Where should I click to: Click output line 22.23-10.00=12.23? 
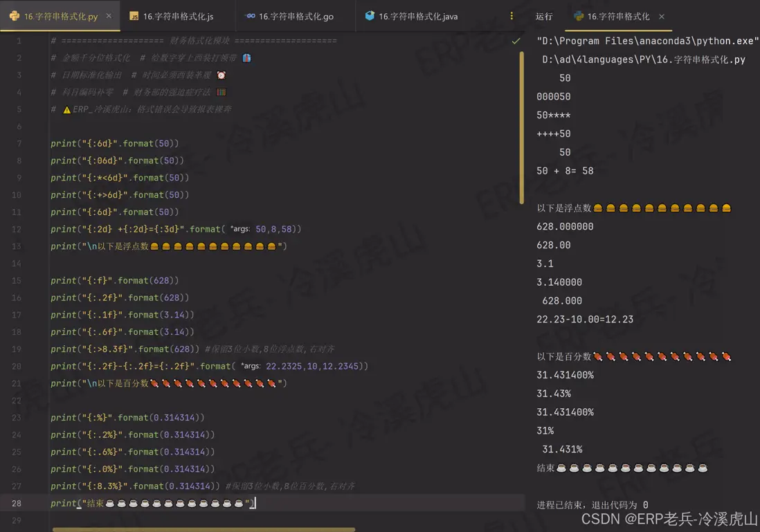tap(585, 320)
